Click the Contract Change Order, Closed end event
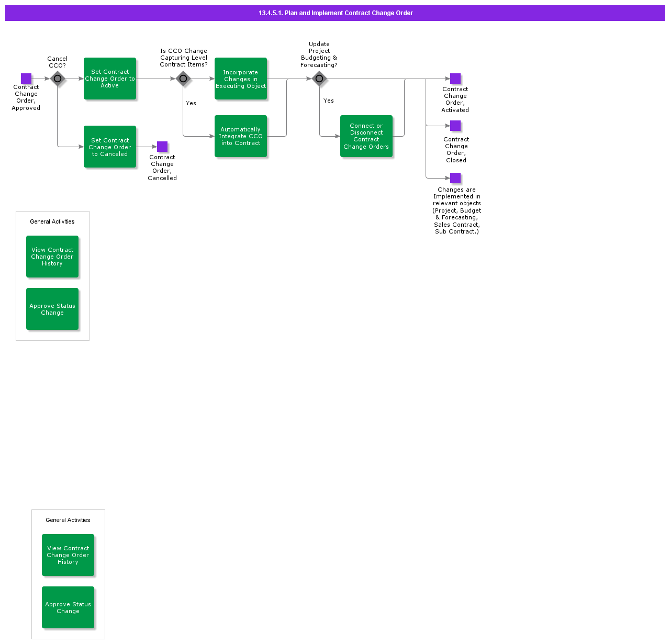 click(x=455, y=126)
